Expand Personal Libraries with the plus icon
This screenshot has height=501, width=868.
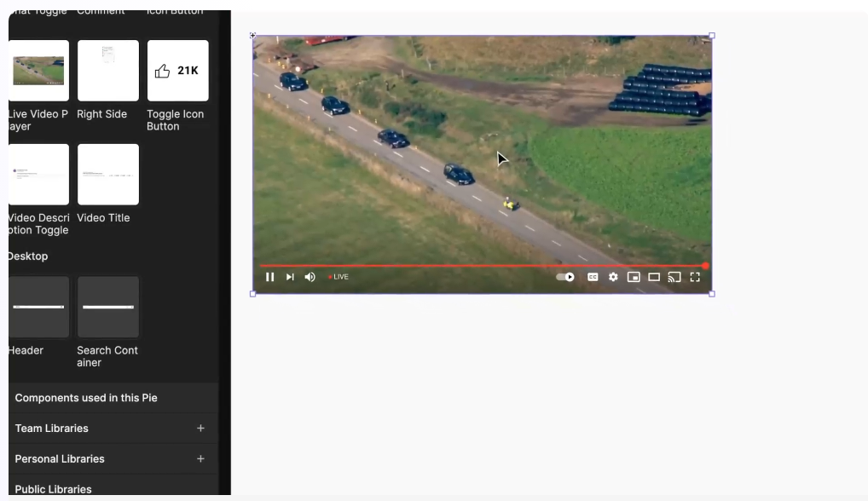tap(200, 459)
